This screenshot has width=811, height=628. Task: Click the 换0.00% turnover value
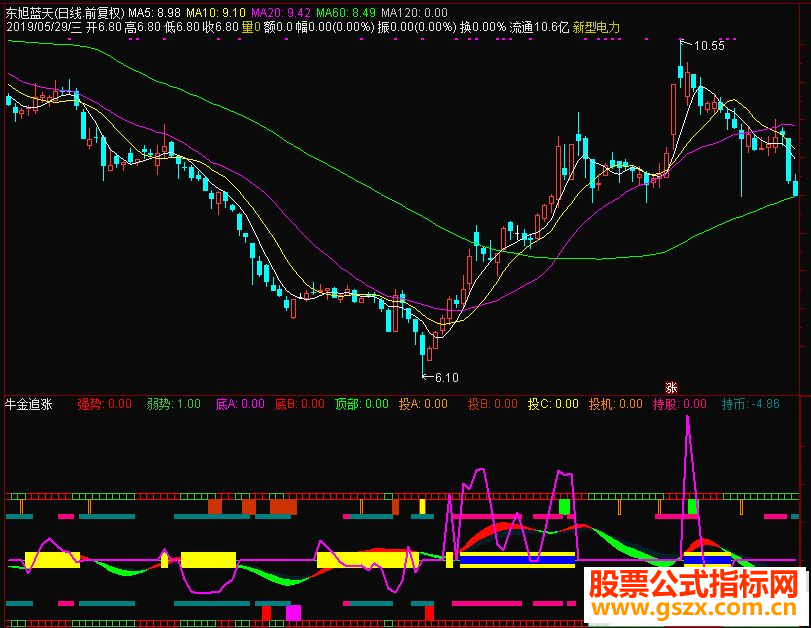pos(483,27)
